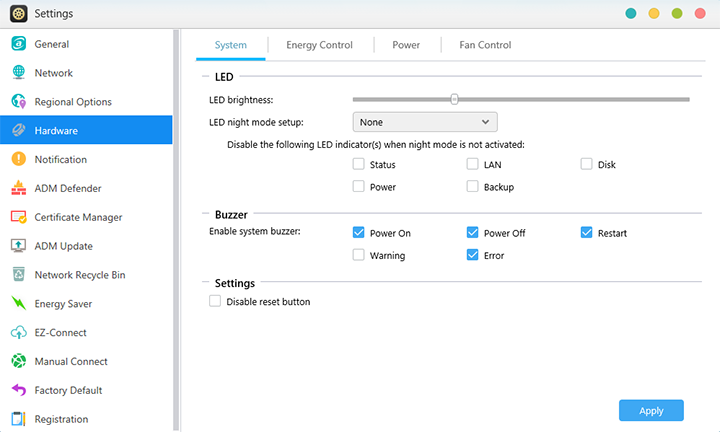Open General settings via its sidebar icon
Viewport: 720px width, 432px height.
click(18, 44)
